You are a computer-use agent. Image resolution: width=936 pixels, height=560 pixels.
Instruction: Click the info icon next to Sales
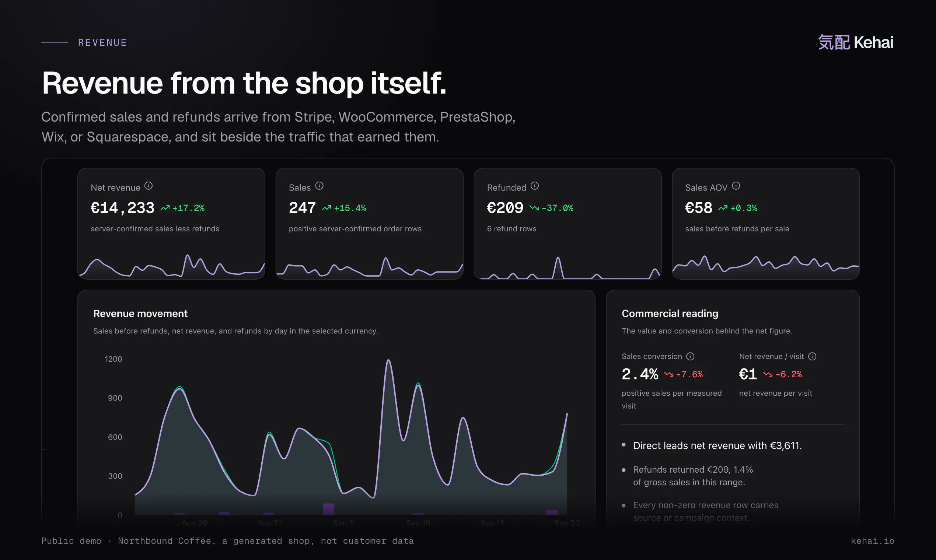click(319, 186)
